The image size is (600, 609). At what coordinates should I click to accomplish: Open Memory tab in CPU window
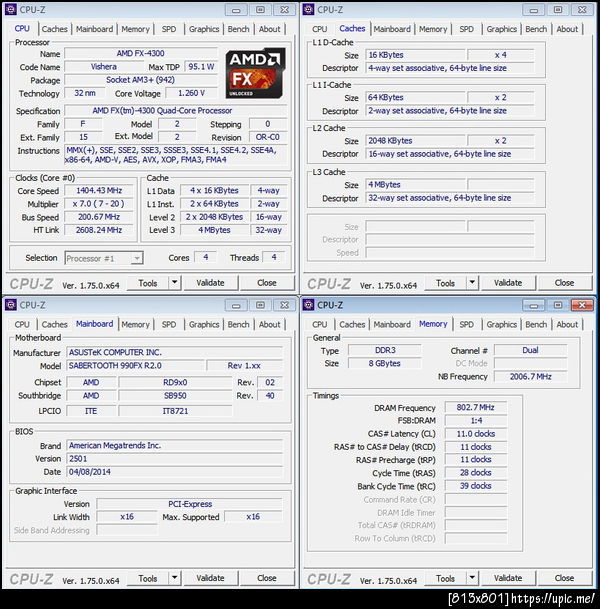[x=135, y=29]
